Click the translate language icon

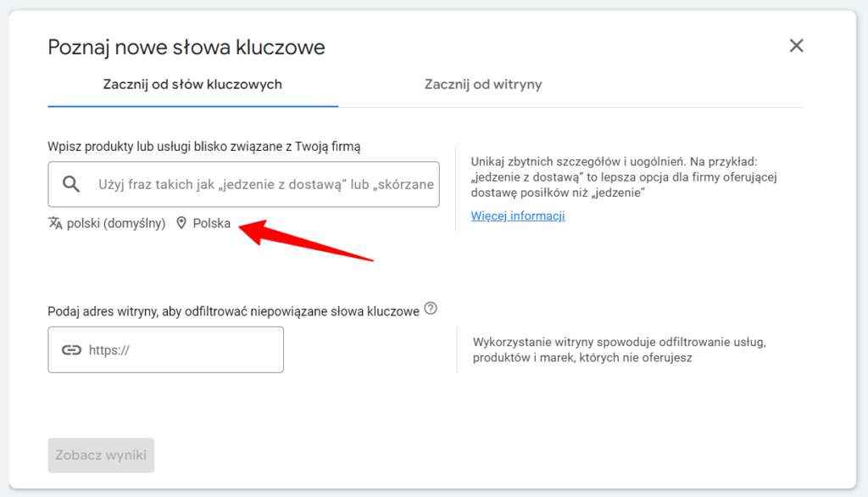[55, 223]
